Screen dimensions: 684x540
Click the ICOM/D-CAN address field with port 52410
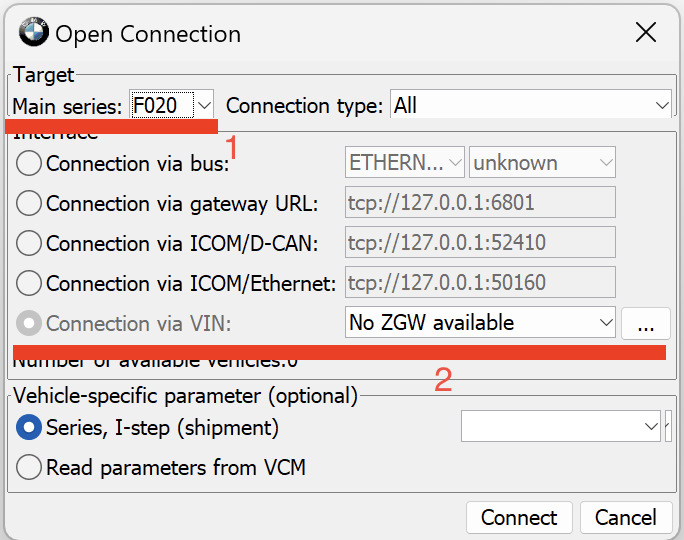[480, 243]
